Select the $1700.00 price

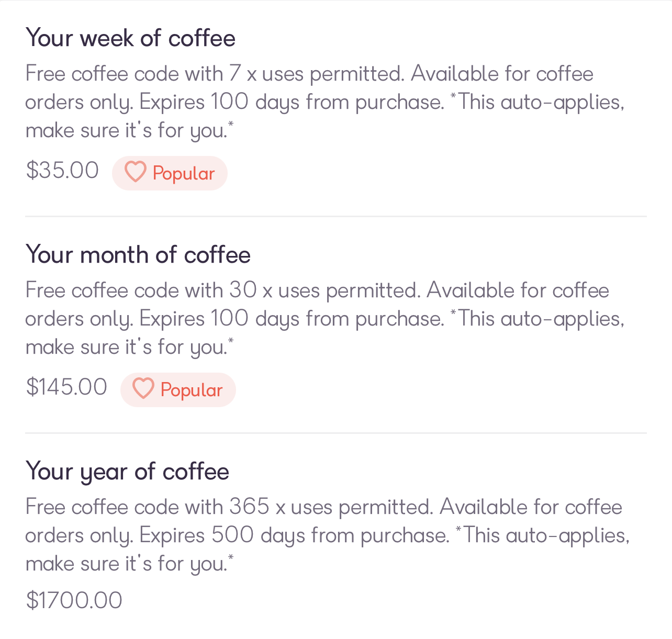click(74, 600)
